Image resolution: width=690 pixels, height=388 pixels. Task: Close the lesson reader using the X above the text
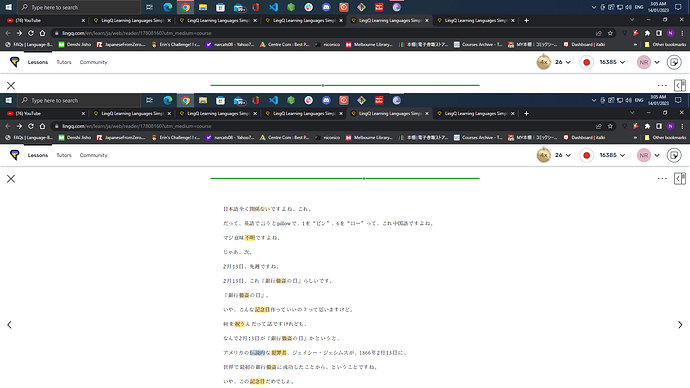(11, 179)
